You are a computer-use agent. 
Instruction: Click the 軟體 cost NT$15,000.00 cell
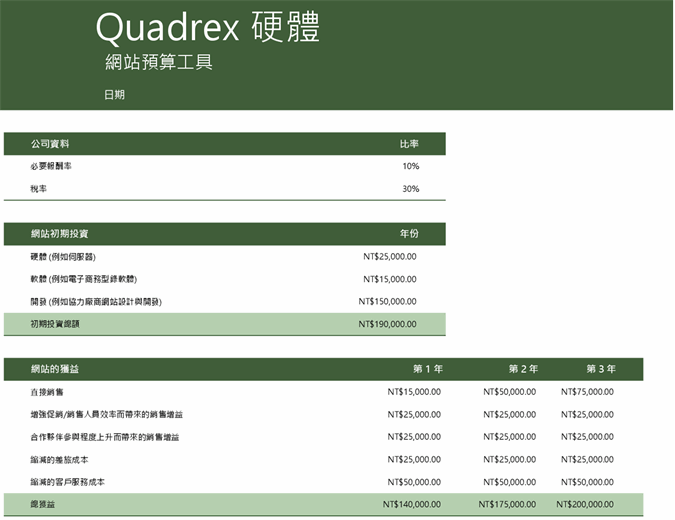click(x=389, y=279)
